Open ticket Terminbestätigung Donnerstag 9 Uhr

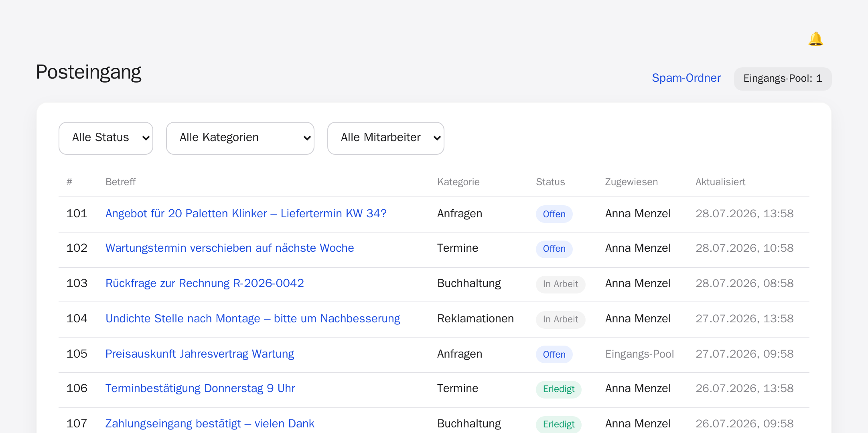point(200,388)
